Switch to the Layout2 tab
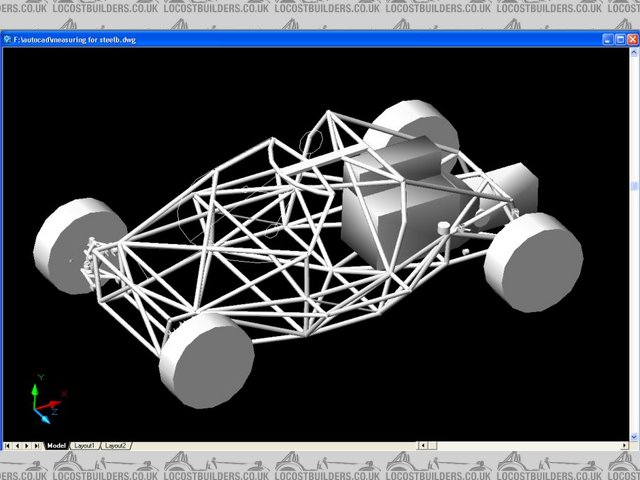Viewport: 640px width, 480px height. tap(116, 445)
